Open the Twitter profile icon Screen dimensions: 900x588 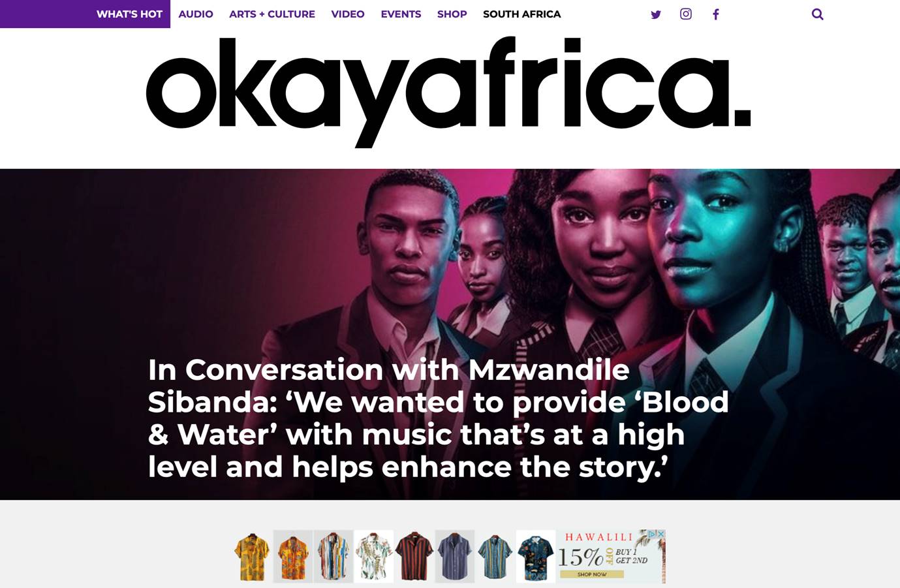tap(656, 14)
